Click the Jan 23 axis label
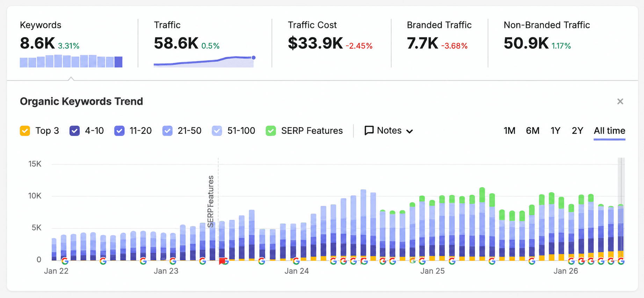The width and height of the screenshot is (644, 298). click(166, 271)
